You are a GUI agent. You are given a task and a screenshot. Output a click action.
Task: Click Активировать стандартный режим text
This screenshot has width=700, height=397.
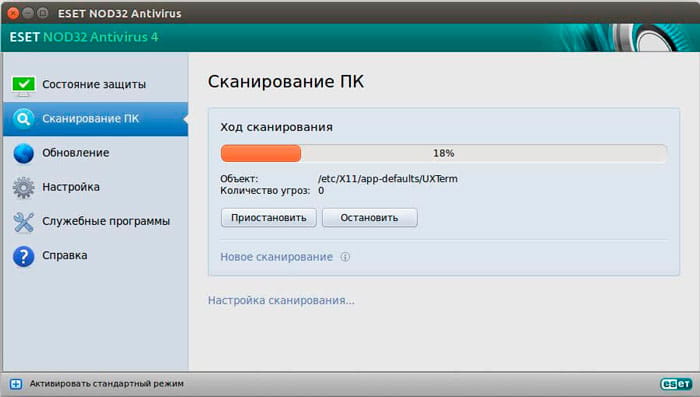point(107,384)
